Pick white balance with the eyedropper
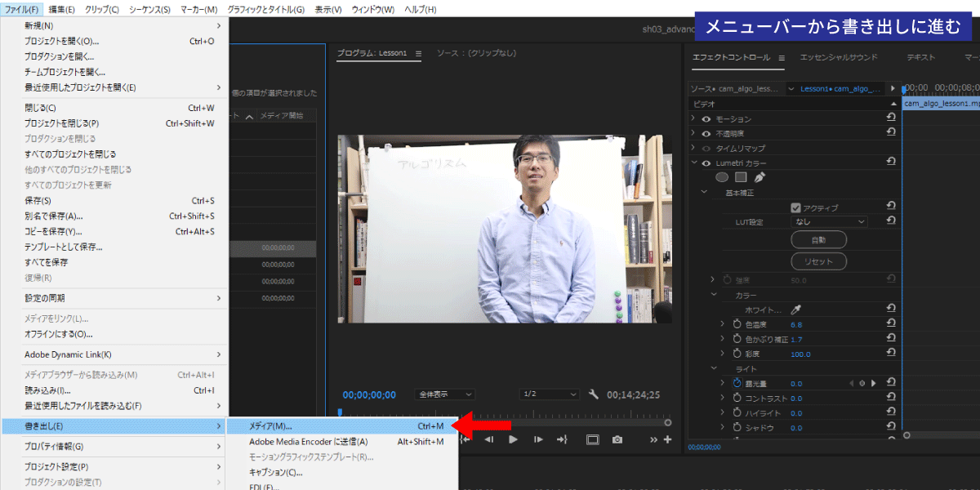 [x=796, y=310]
